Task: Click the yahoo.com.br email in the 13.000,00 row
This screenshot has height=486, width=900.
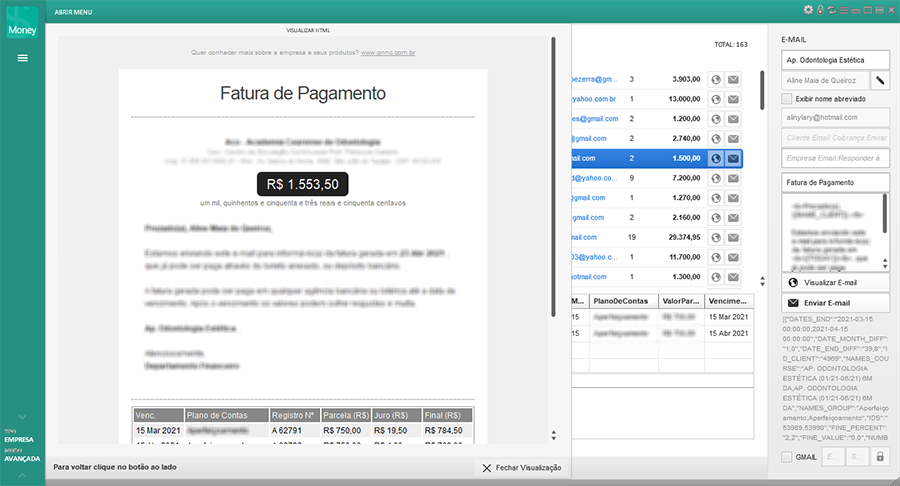Action: click(594, 99)
